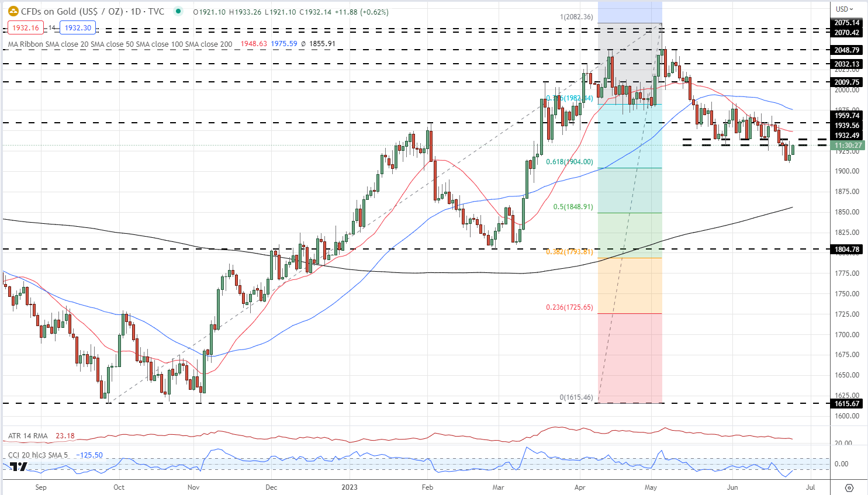The image size is (868, 495).
Task: Click the 11:30:27 countdown label
Action: (848, 146)
